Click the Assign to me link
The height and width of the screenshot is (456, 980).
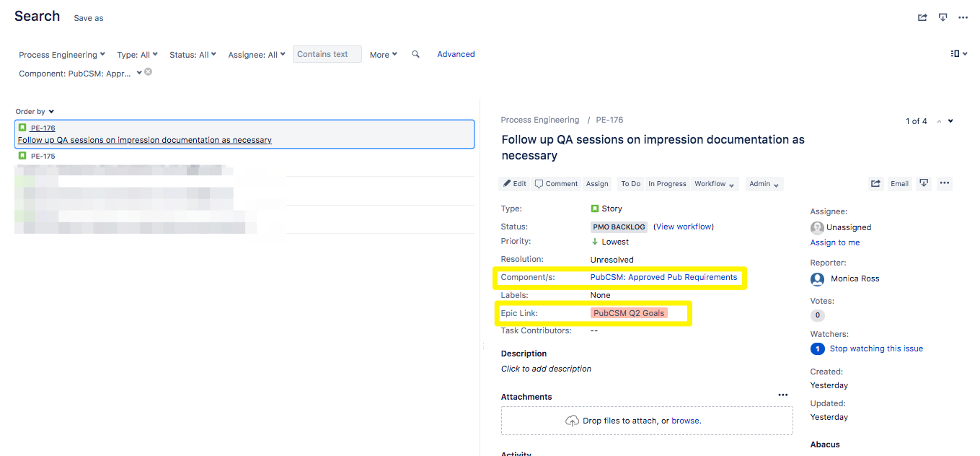pyautogui.click(x=834, y=242)
